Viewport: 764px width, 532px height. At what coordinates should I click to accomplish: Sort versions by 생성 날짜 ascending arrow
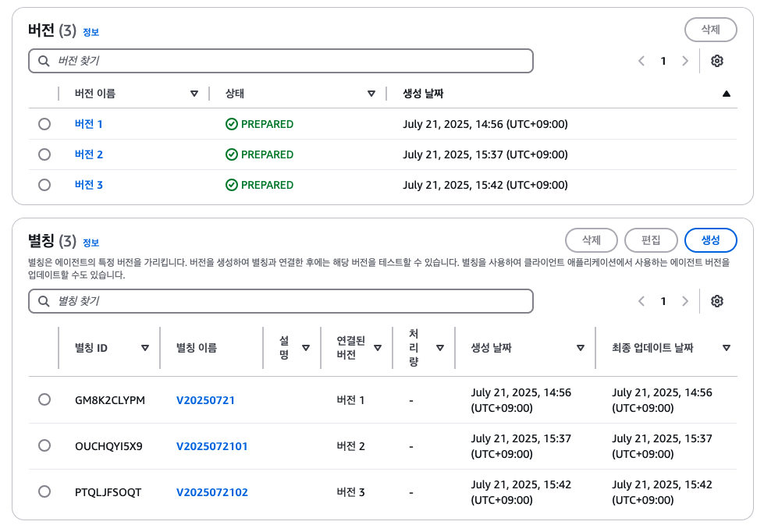726,94
